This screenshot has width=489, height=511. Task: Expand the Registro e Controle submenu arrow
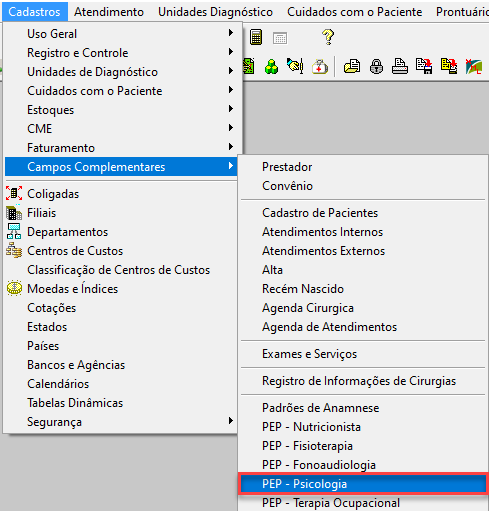[231, 52]
